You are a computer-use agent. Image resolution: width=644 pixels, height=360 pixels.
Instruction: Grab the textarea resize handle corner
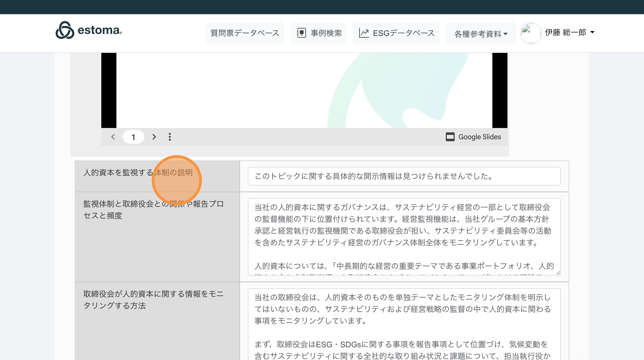(558, 273)
